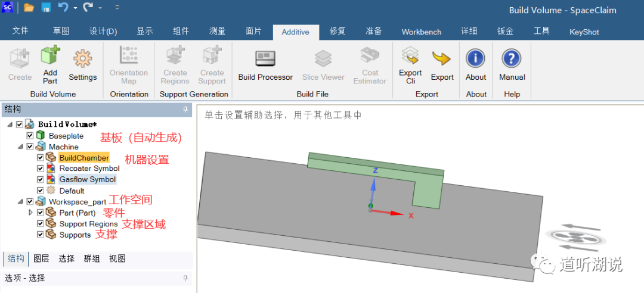The width and height of the screenshot is (644, 293).
Task: Select the Gasflow Symbol tree item
Action: click(88, 179)
